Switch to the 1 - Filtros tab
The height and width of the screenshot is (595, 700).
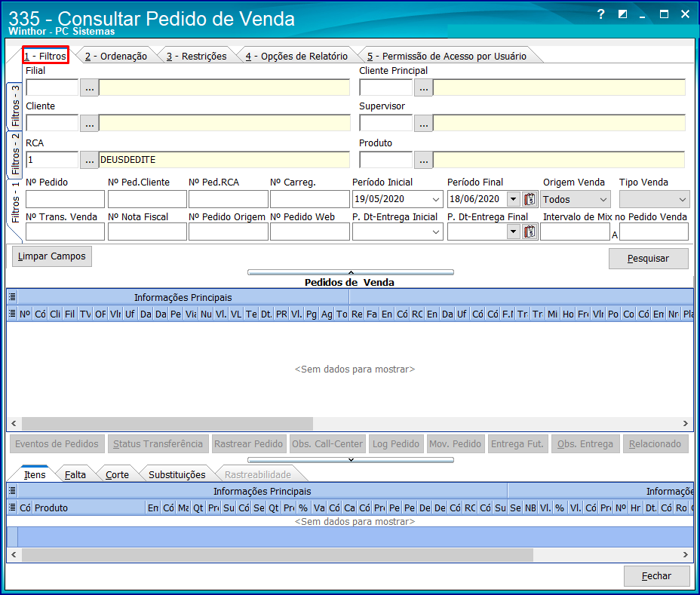(45, 56)
